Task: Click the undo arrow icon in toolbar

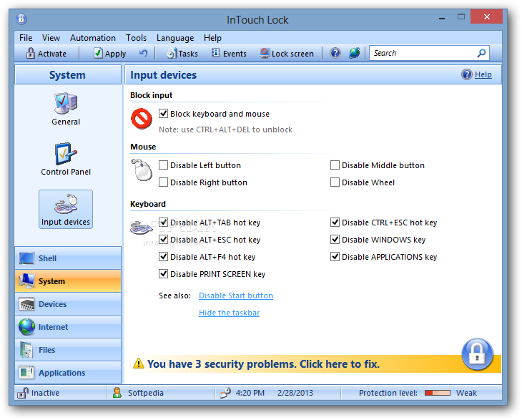Action: pos(143,53)
